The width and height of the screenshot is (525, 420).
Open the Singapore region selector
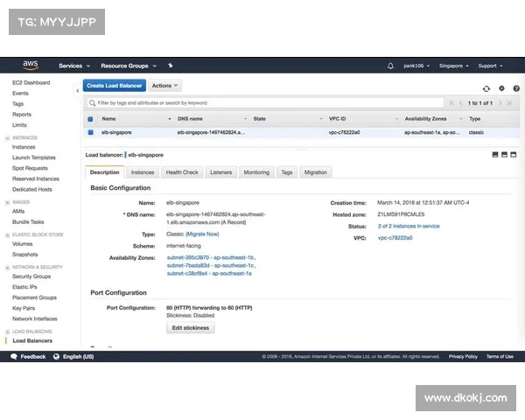[x=453, y=66]
